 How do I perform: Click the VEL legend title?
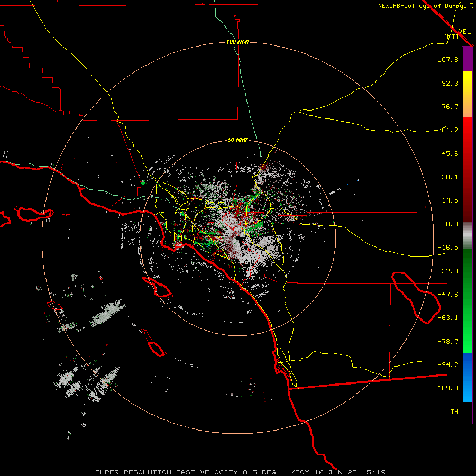pos(464,31)
